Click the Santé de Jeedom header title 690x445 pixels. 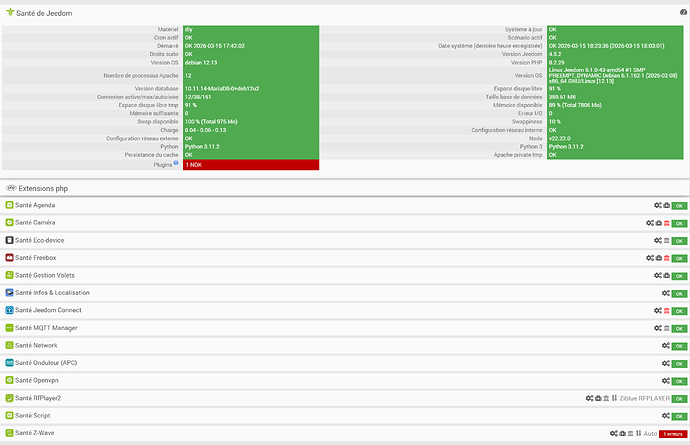pyautogui.click(x=44, y=13)
